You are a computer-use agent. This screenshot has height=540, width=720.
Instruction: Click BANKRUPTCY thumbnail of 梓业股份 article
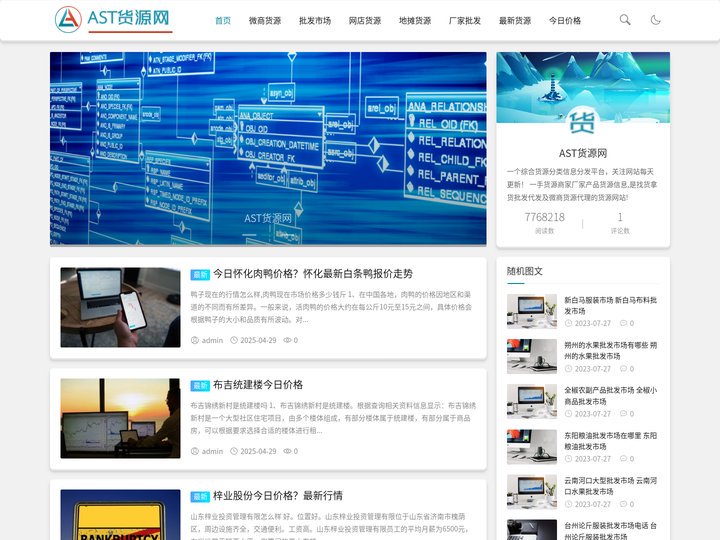click(120, 515)
